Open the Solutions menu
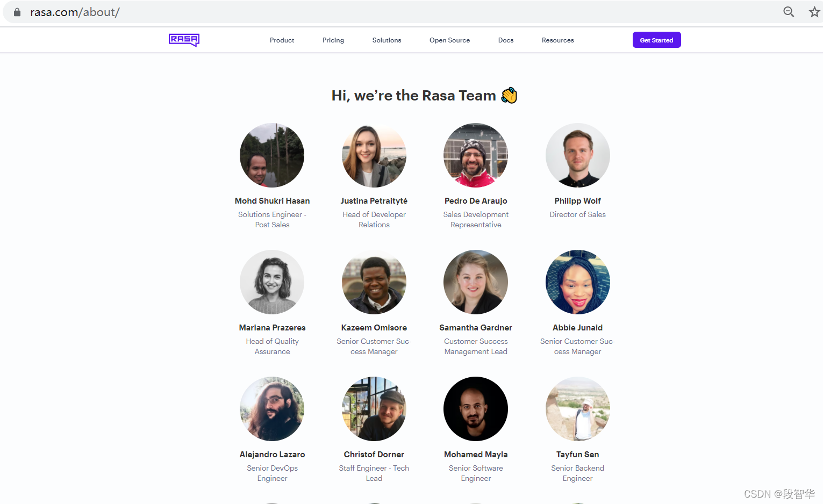The image size is (823, 504). (x=387, y=40)
